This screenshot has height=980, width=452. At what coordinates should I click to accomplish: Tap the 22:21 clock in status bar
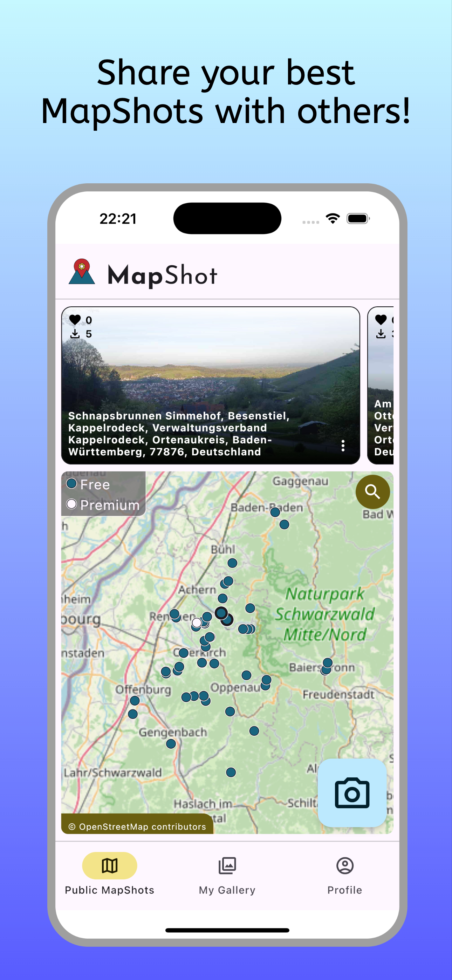[x=118, y=219]
